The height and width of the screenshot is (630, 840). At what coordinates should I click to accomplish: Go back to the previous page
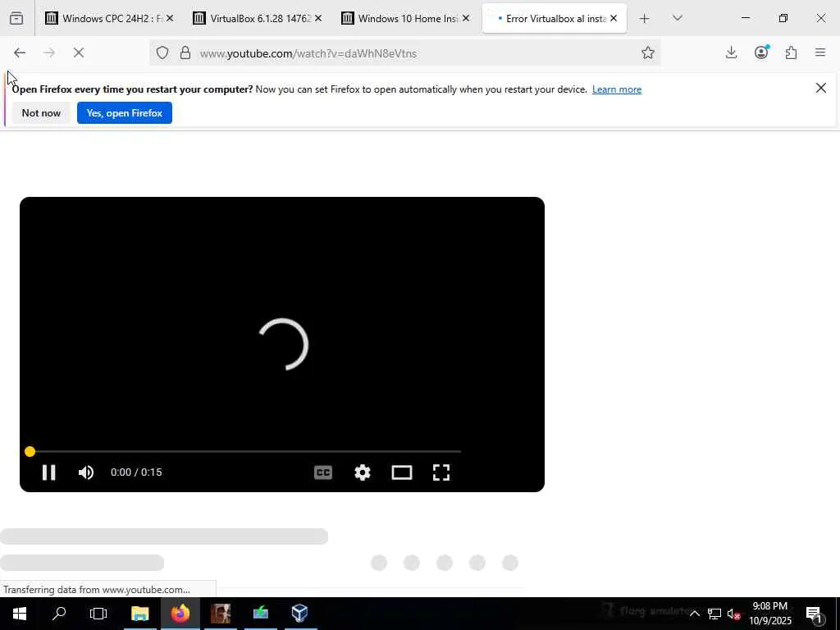click(x=20, y=52)
